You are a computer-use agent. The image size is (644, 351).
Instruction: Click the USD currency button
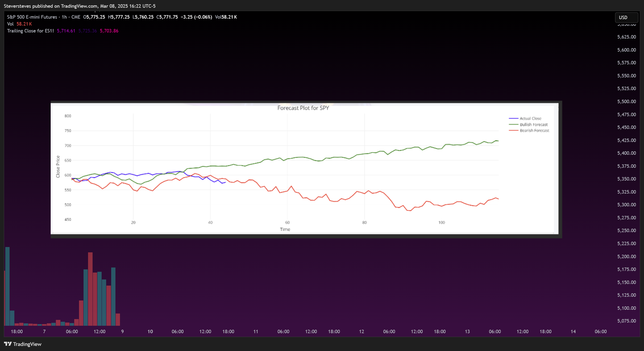click(x=626, y=17)
